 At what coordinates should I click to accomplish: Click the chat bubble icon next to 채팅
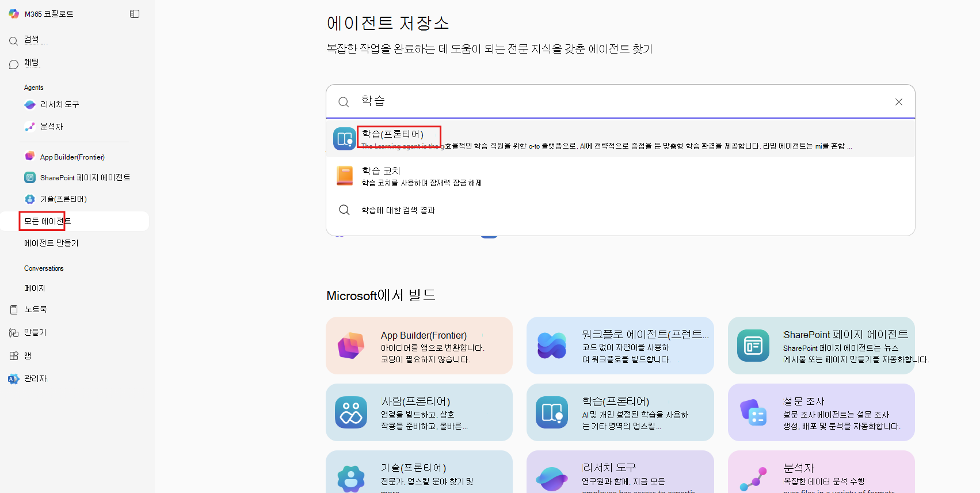(x=14, y=65)
